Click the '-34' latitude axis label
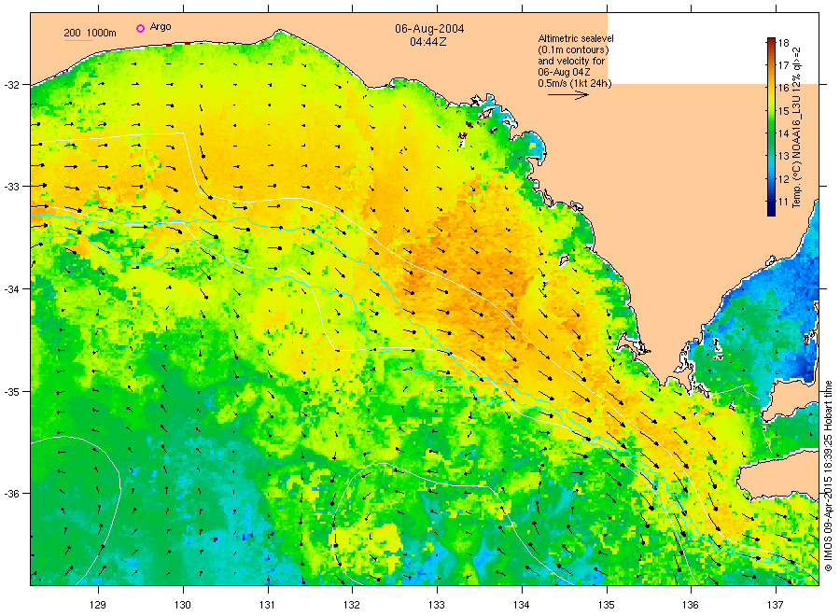Screen dimensions: 840x616 [12, 289]
